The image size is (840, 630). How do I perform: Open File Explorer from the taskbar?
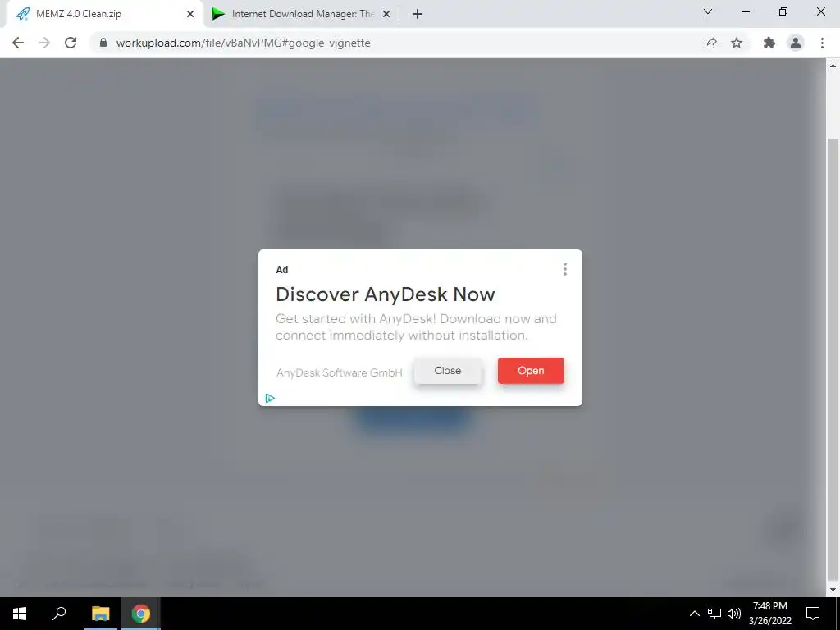100,614
